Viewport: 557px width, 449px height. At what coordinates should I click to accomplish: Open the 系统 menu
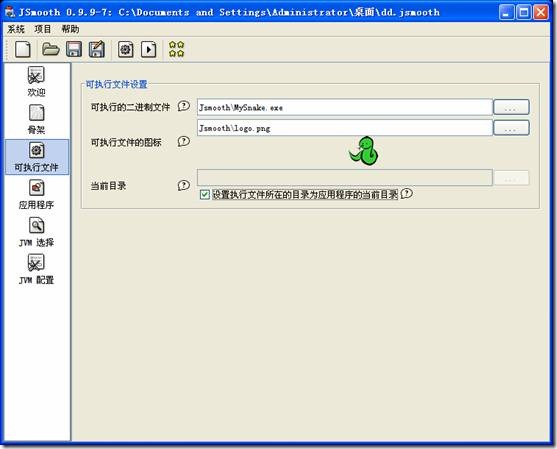[x=16, y=29]
